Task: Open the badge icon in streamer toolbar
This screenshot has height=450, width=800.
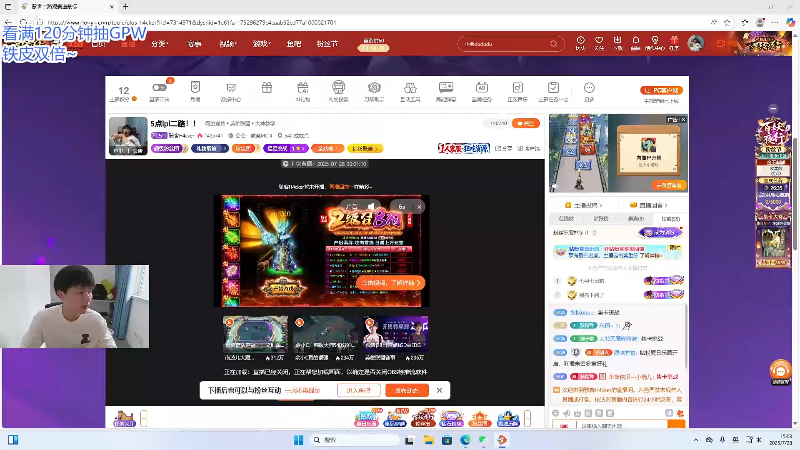Action: [195, 87]
